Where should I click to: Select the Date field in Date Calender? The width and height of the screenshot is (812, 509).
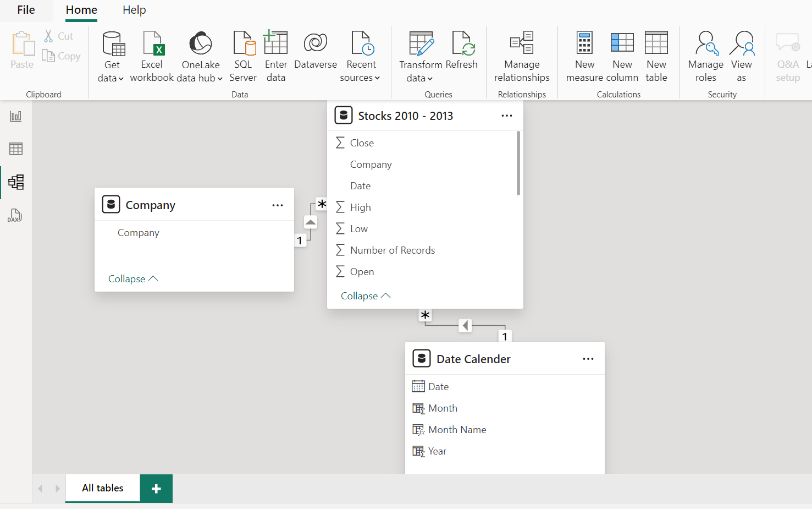click(x=505, y=387)
